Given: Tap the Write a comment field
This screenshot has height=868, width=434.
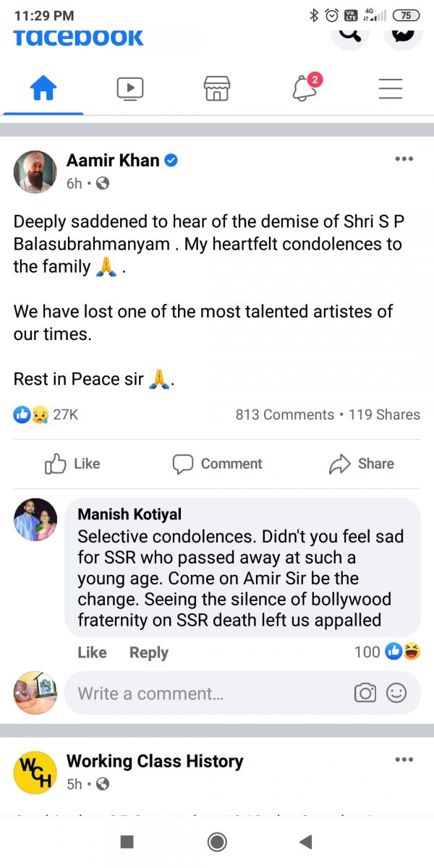Looking at the screenshot, I should [203, 693].
